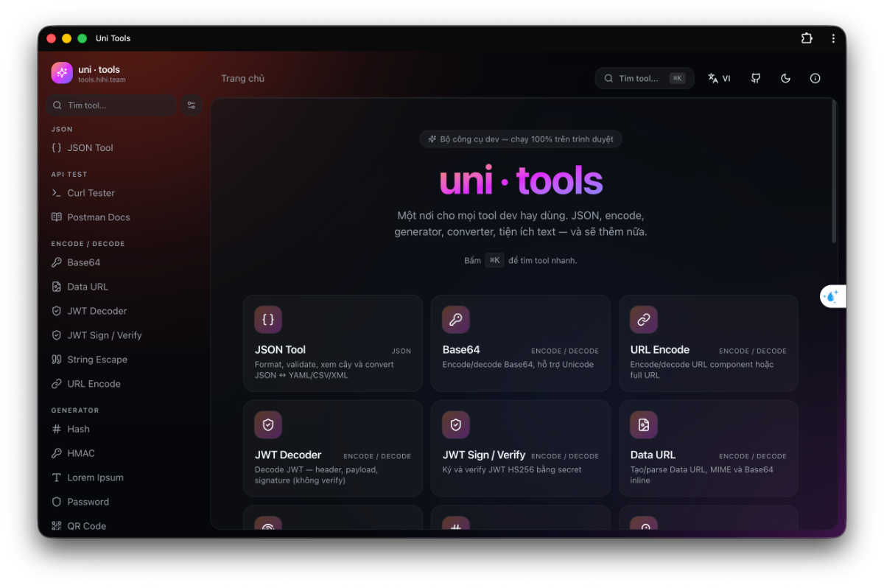884x588 pixels.
Task: Click the API TEST sidebar section heading
Action: click(x=69, y=175)
